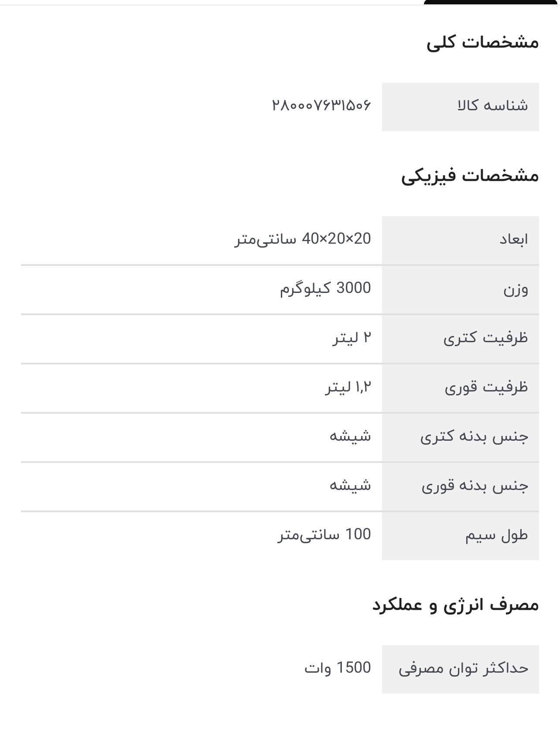Image resolution: width=560 pixels, height=735 pixels.
Task: Click the «مشخصات فیزیکی» section heading
Action: (470, 176)
